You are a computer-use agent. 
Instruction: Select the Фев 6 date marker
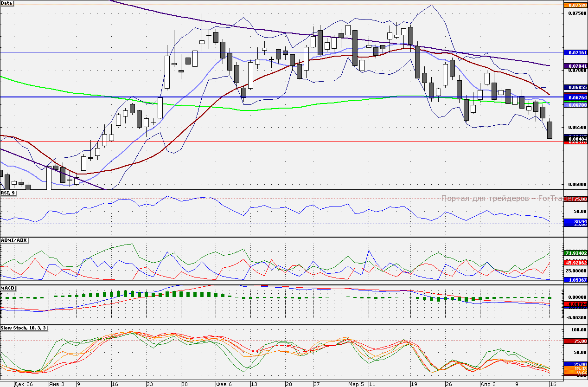click(225, 384)
